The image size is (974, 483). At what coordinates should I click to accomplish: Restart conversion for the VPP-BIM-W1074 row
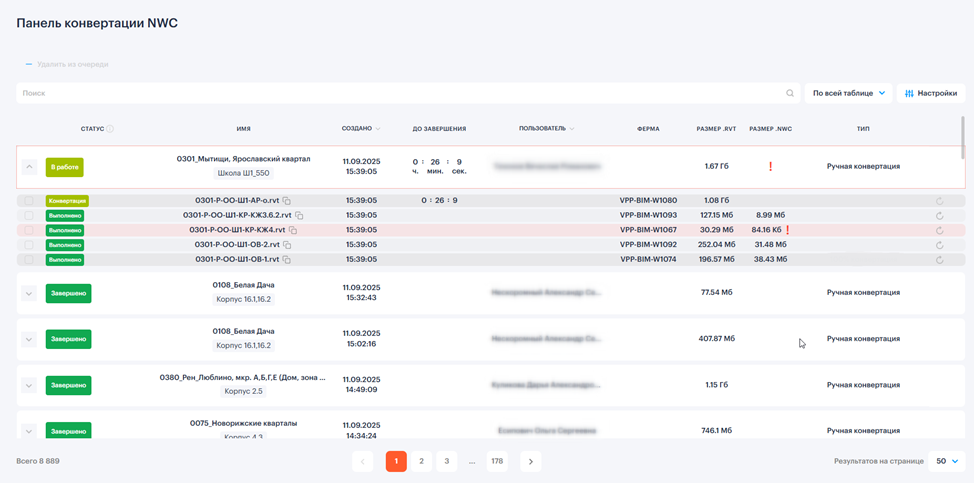click(939, 260)
